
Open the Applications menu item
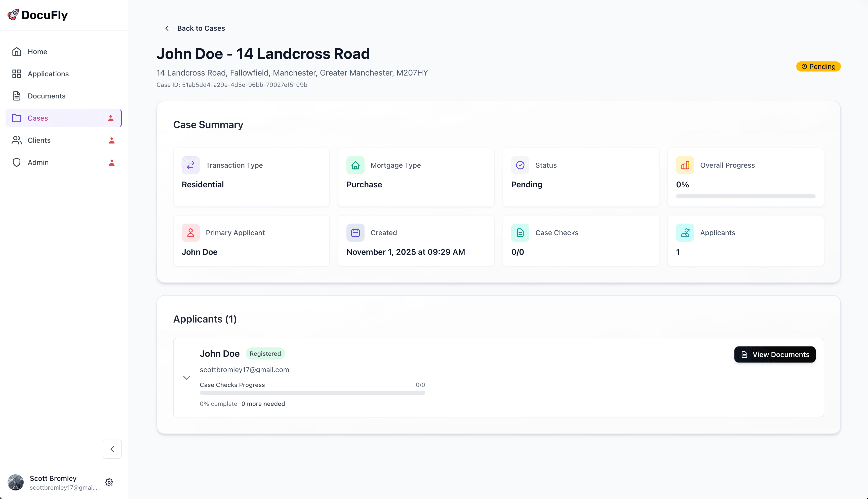pyautogui.click(x=48, y=74)
